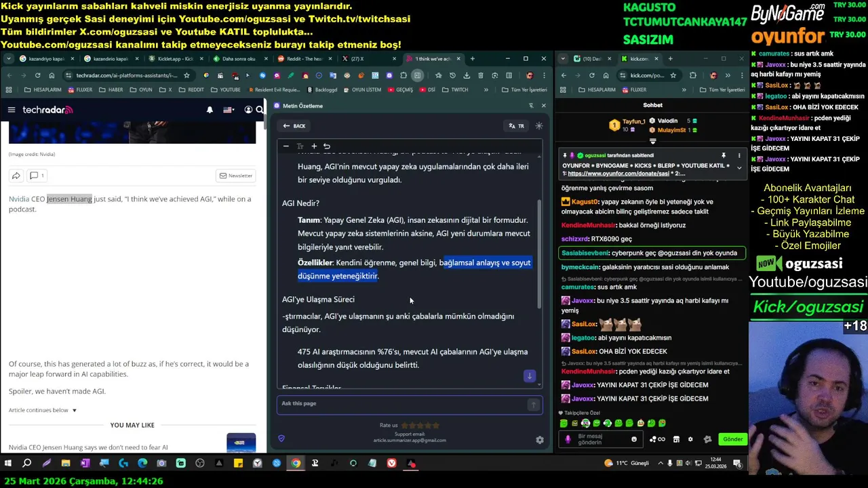
Task: Show more bookmarks overflow chevron
Action: coord(486,89)
